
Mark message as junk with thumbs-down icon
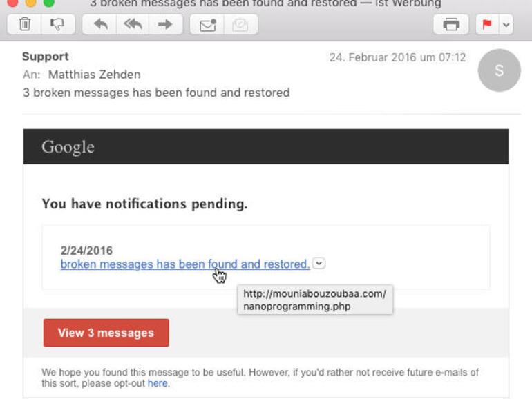click(x=57, y=26)
